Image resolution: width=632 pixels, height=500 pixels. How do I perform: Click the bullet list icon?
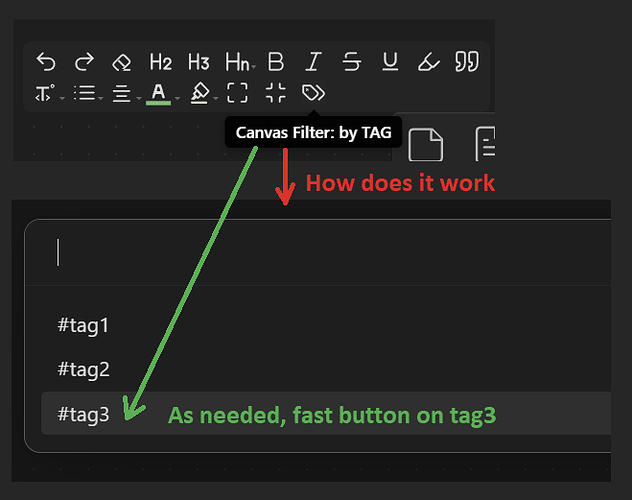[x=84, y=93]
